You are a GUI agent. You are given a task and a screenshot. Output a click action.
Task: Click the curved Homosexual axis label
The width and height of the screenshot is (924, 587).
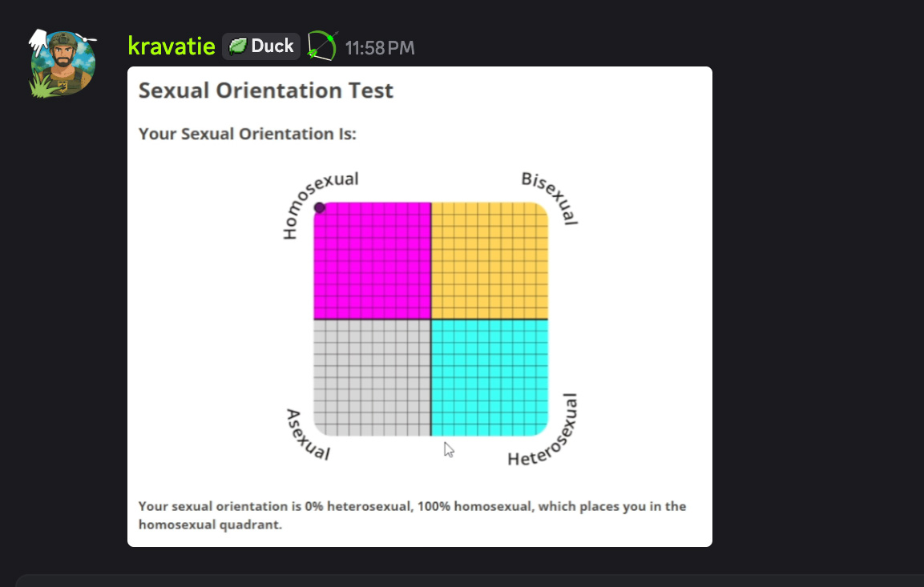(x=317, y=201)
